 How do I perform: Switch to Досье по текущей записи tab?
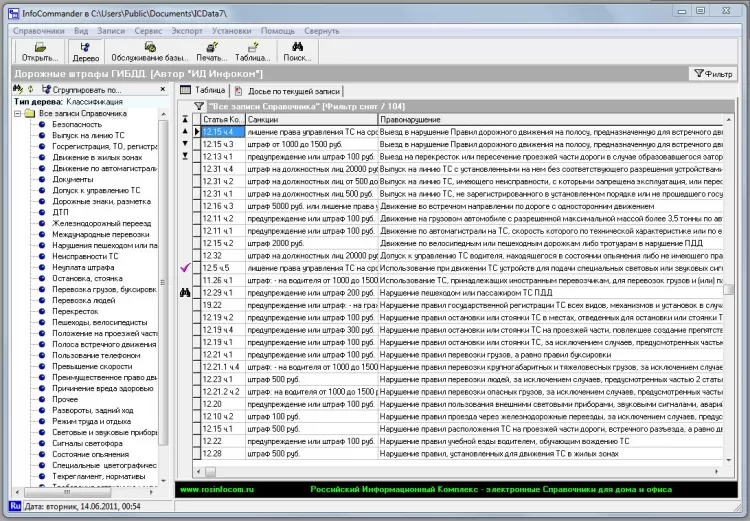point(283,90)
